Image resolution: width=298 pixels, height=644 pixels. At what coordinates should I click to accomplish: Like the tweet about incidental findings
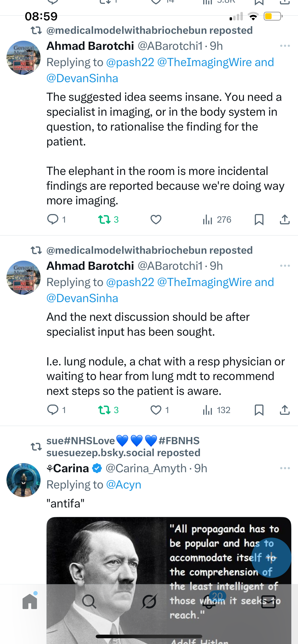(x=156, y=219)
